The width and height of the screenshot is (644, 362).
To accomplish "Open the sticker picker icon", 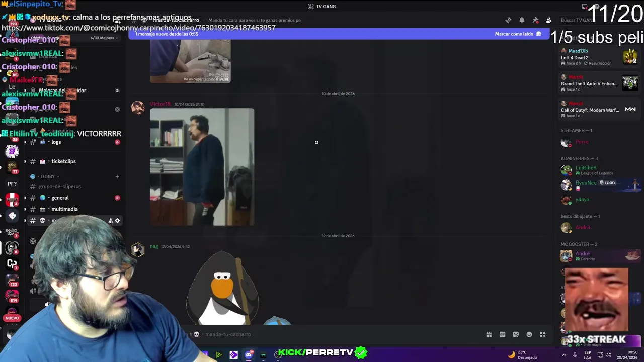I will [516, 334].
